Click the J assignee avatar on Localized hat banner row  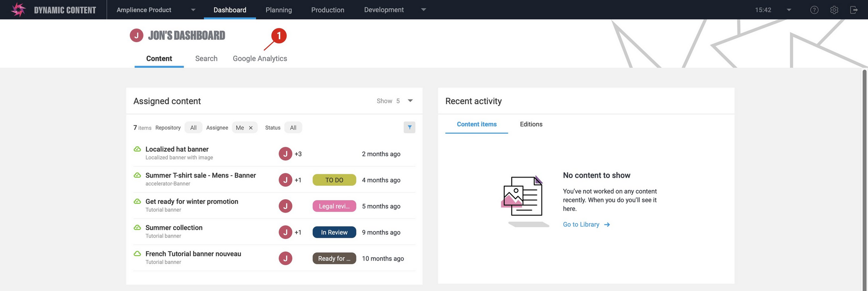point(285,154)
